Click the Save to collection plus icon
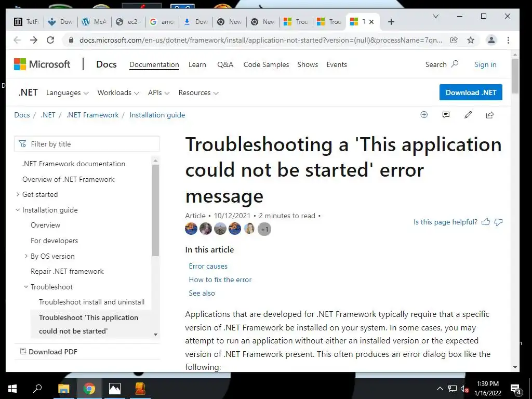Viewport: 532px width, 399px height. [424, 115]
